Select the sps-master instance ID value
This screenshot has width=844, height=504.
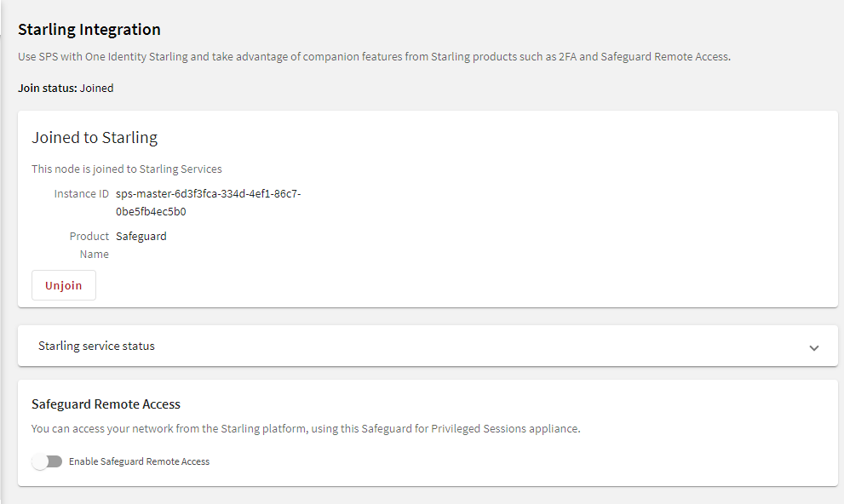click(209, 203)
